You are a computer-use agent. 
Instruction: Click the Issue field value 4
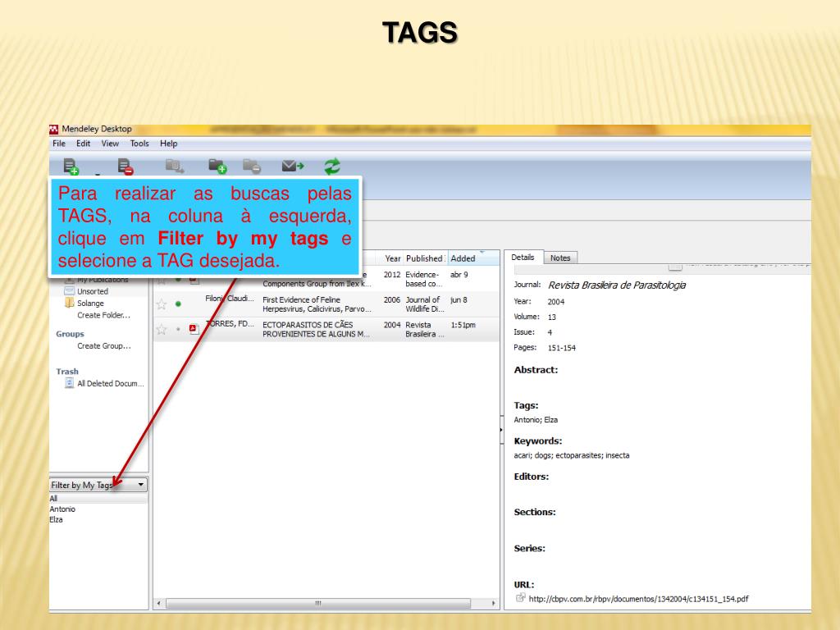(x=550, y=332)
